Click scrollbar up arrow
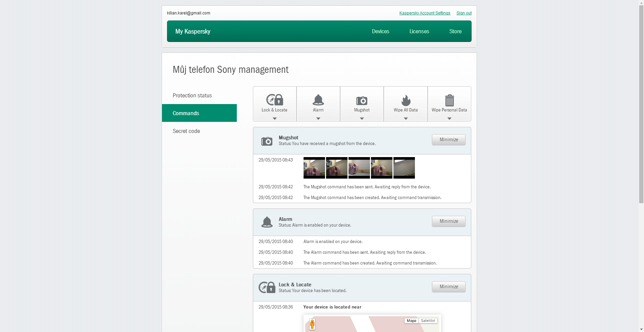The width and height of the screenshot is (644, 332). pos(641,3)
